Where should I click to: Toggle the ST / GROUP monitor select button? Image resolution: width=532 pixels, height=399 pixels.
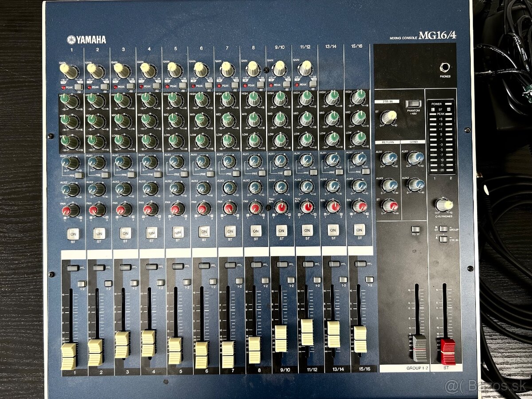[443, 229]
